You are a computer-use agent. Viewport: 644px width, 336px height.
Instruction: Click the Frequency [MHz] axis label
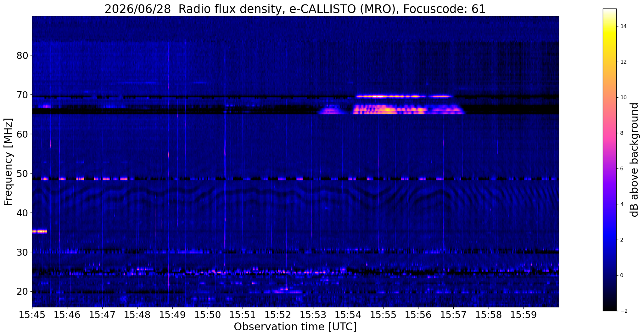8,162
